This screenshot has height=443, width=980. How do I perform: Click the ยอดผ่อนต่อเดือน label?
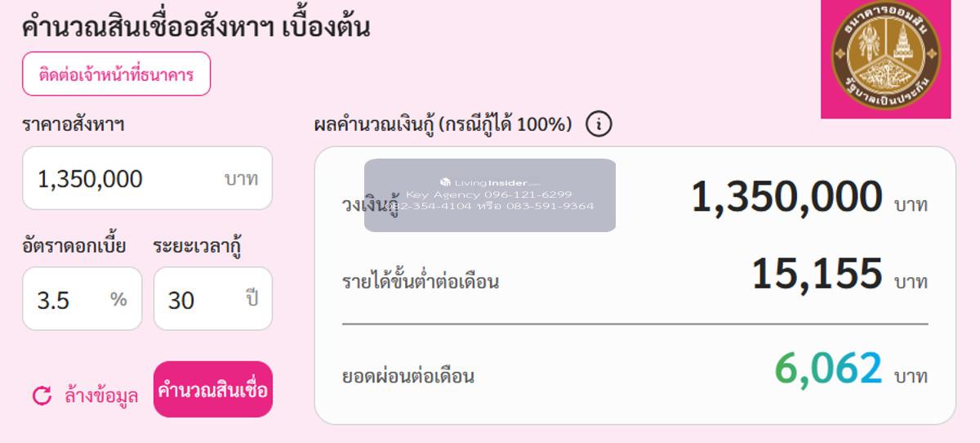[408, 377]
